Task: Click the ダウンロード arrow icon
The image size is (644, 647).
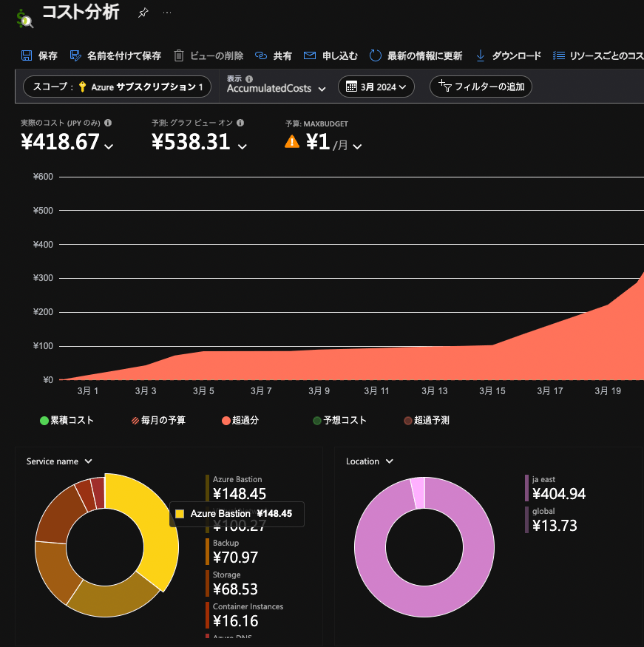Action: click(x=480, y=55)
